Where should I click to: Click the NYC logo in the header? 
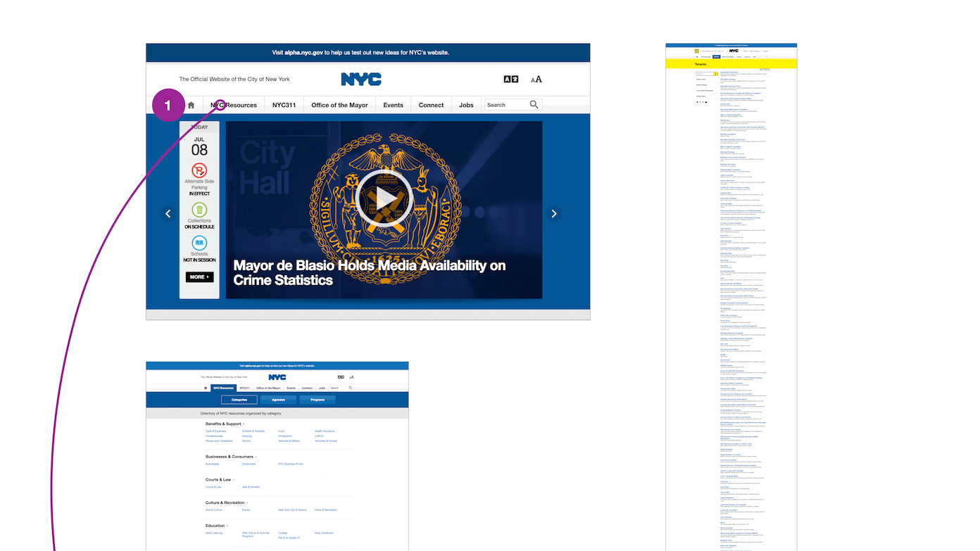(x=360, y=79)
